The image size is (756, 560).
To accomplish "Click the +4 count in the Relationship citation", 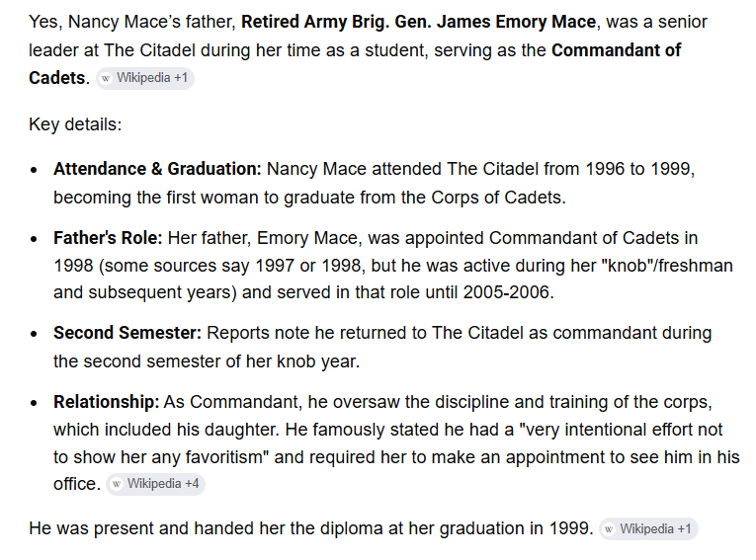I will coord(192,484).
